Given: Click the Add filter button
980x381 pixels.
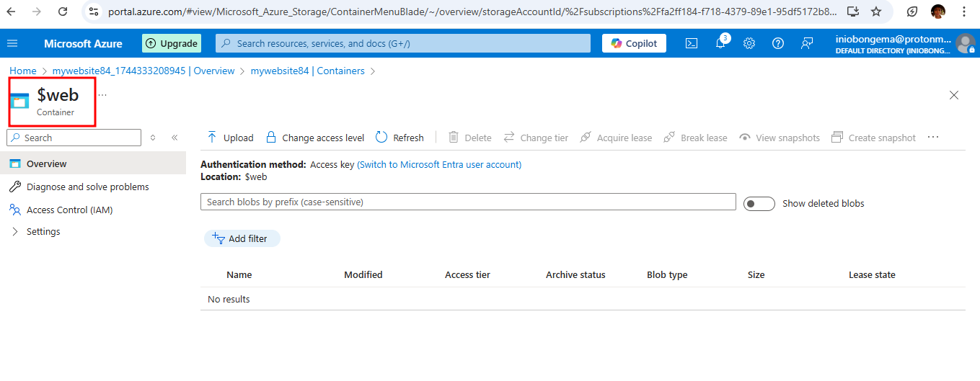Looking at the screenshot, I should [x=242, y=238].
